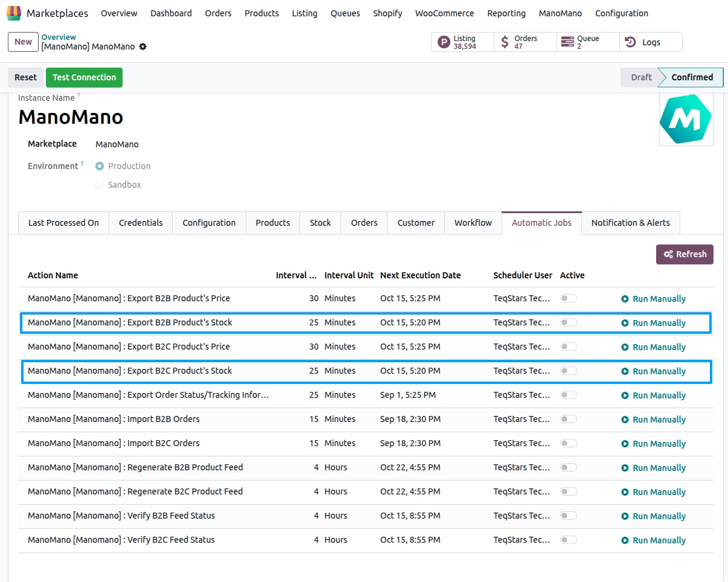Open the Queue stat button
Screen dimensions: 728x582
(588, 42)
